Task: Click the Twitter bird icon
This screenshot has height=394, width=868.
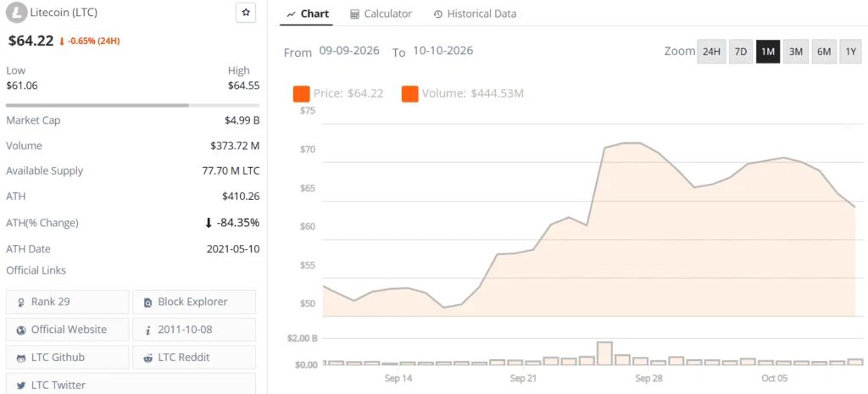Action: (x=21, y=386)
